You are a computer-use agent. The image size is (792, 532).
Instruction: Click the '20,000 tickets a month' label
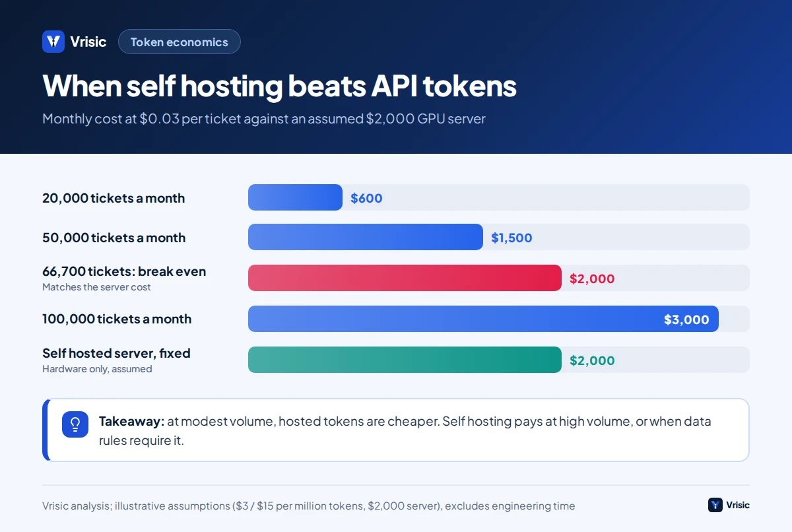coord(114,198)
